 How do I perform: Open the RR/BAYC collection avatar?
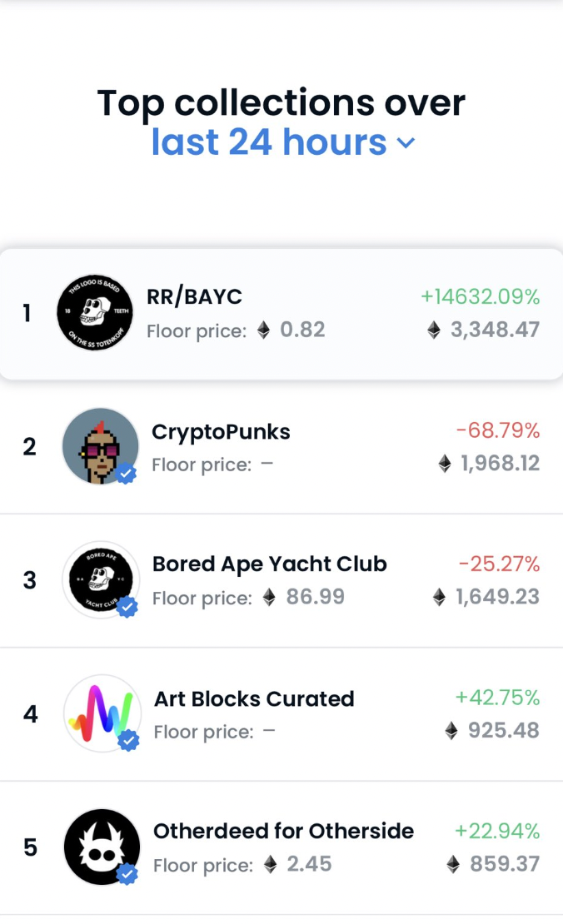[95, 312]
